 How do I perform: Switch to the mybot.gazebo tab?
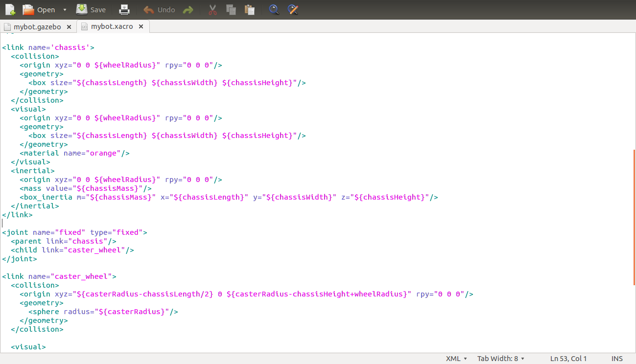(x=37, y=27)
